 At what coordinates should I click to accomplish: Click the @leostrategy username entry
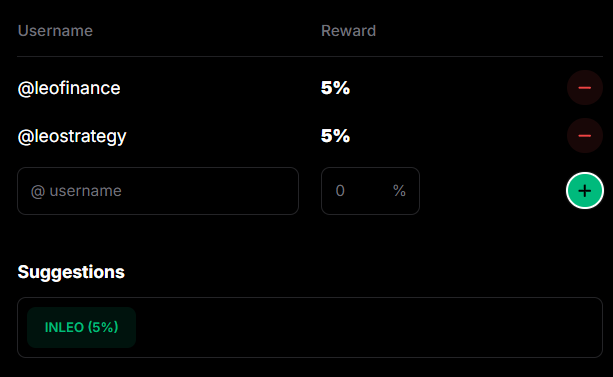pos(72,137)
